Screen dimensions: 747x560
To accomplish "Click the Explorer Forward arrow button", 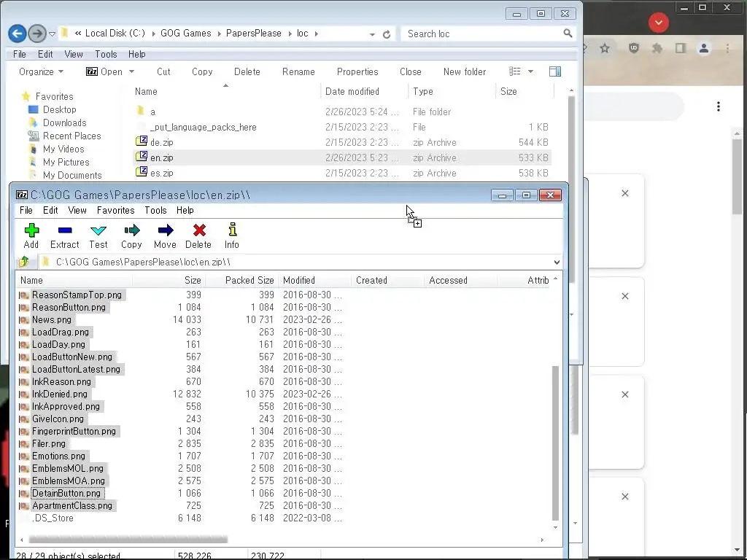I will coord(36,34).
